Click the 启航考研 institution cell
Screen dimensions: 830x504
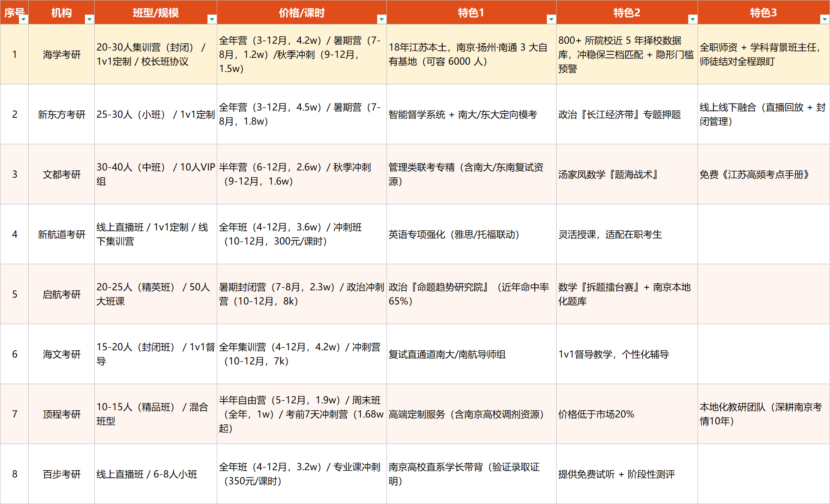click(x=62, y=294)
